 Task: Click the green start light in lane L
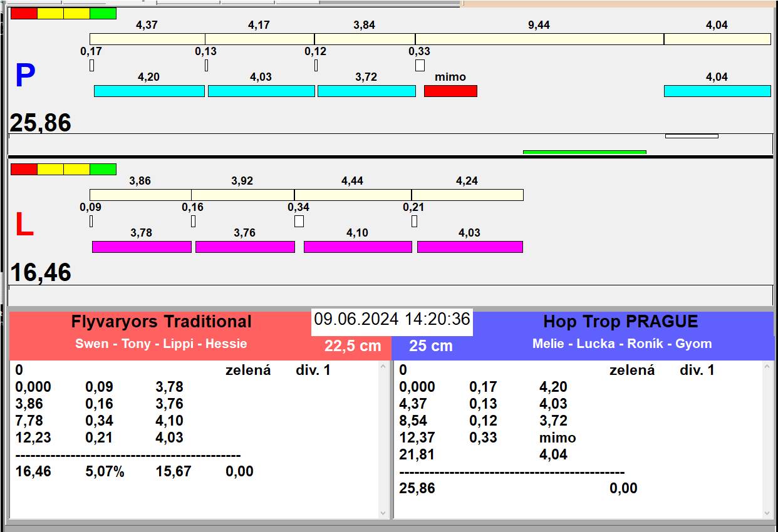coord(103,169)
